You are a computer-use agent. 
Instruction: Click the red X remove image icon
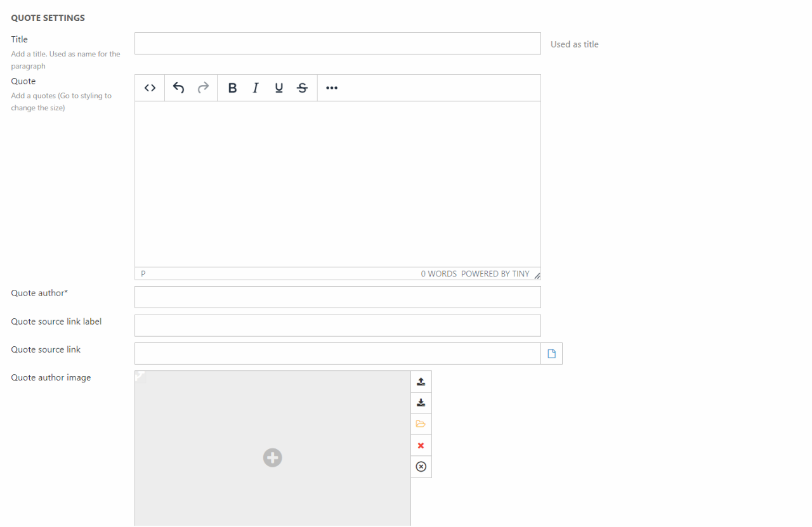(421, 446)
